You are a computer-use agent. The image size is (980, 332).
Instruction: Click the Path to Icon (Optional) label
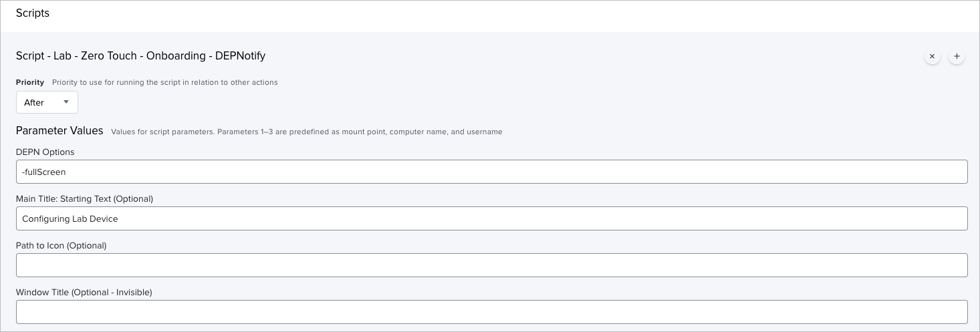[x=62, y=246]
